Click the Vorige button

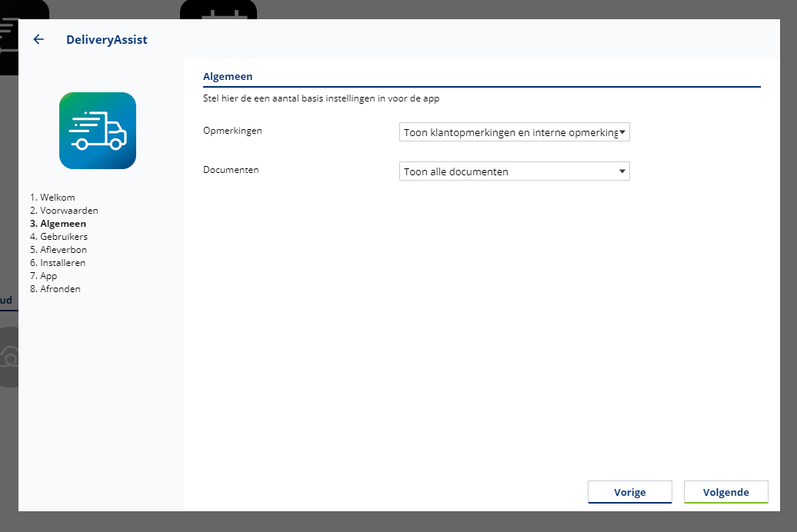pos(630,492)
